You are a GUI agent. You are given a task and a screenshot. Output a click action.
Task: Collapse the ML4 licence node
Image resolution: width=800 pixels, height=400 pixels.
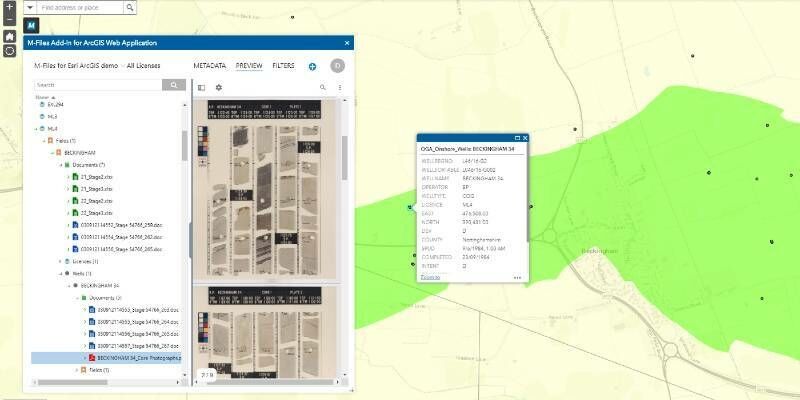36,129
